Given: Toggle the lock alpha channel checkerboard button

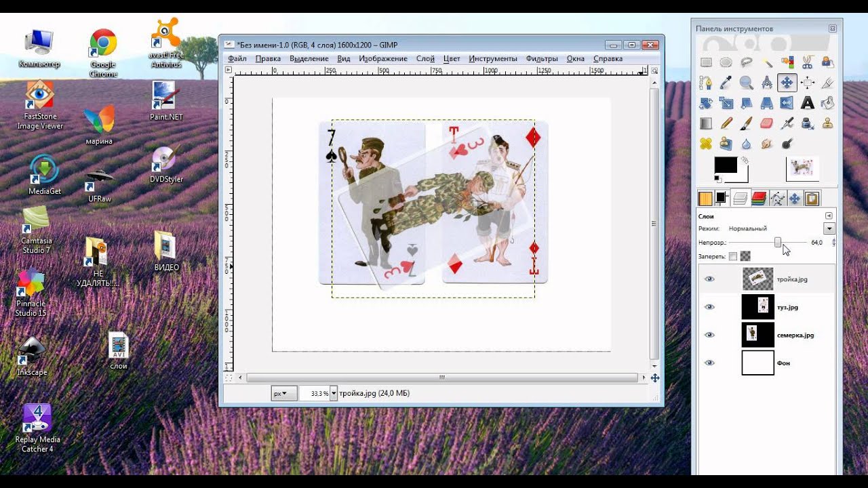Looking at the screenshot, I should coord(745,256).
